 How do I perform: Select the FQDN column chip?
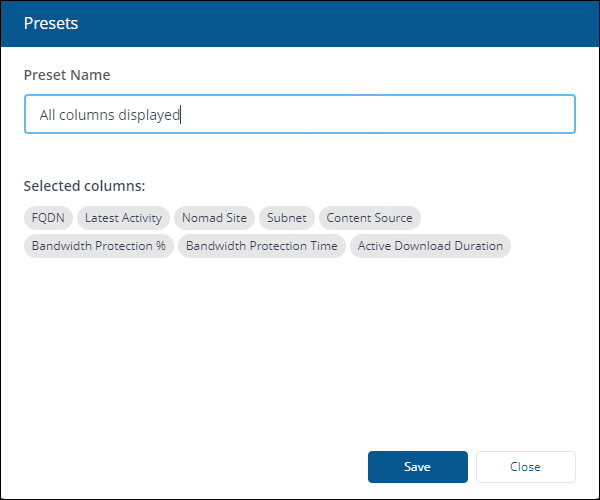coord(49,218)
